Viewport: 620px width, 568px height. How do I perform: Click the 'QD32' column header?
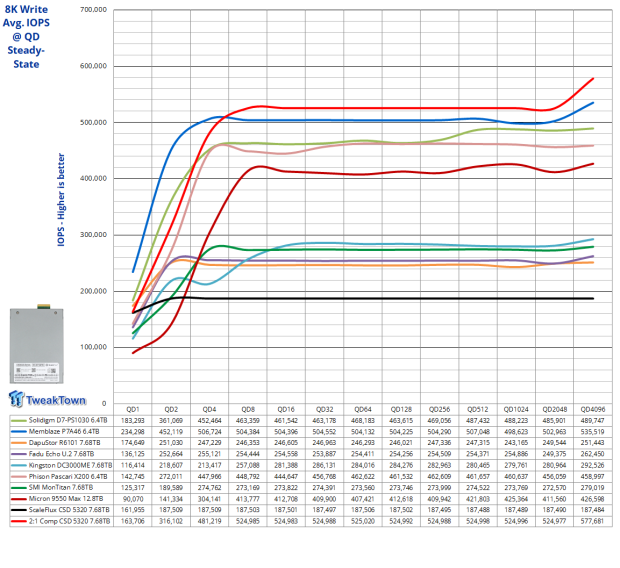tap(324, 409)
